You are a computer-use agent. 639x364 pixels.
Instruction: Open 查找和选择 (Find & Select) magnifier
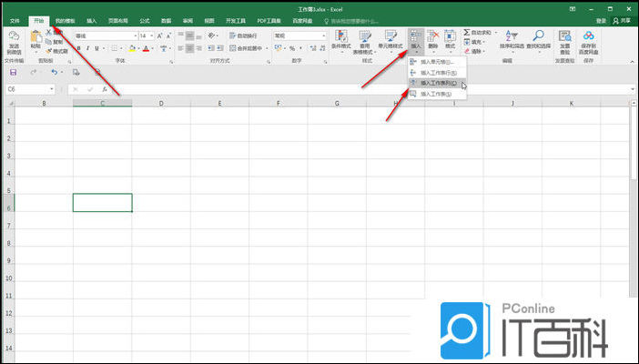pyautogui.click(x=538, y=40)
